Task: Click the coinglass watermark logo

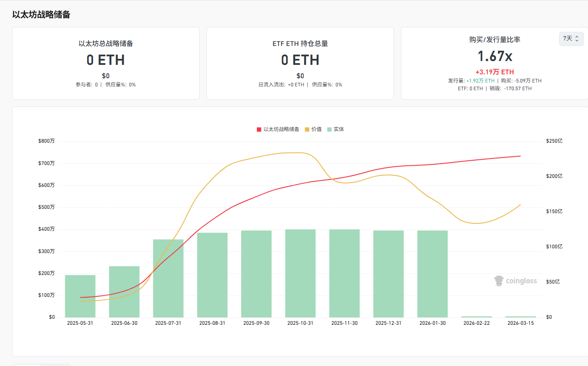Action: click(515, 281)
